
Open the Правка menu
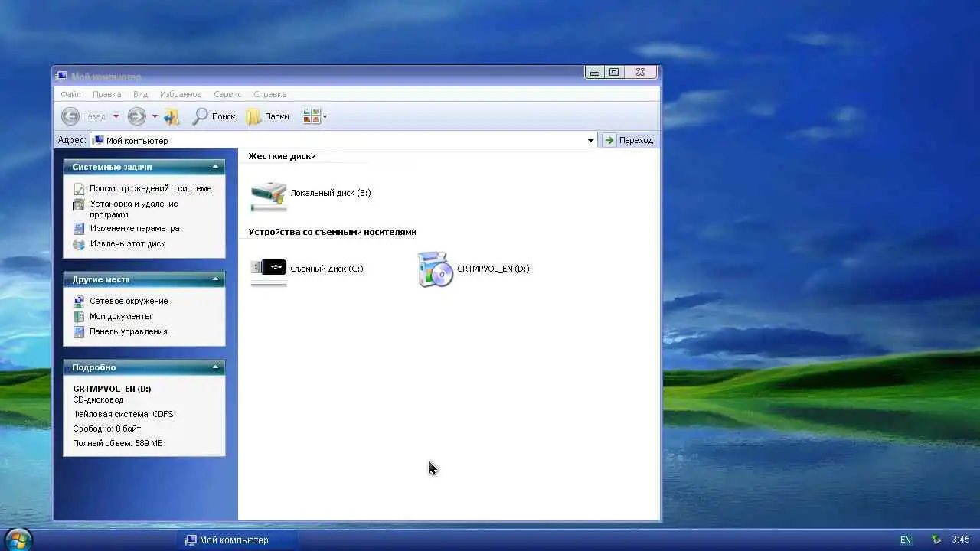106,94
